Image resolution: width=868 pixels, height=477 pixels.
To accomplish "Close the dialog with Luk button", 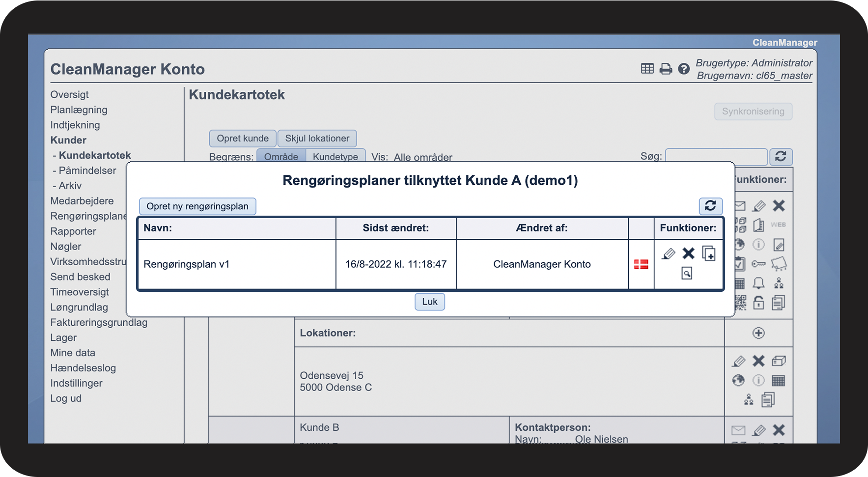I will tap(430, 302).
